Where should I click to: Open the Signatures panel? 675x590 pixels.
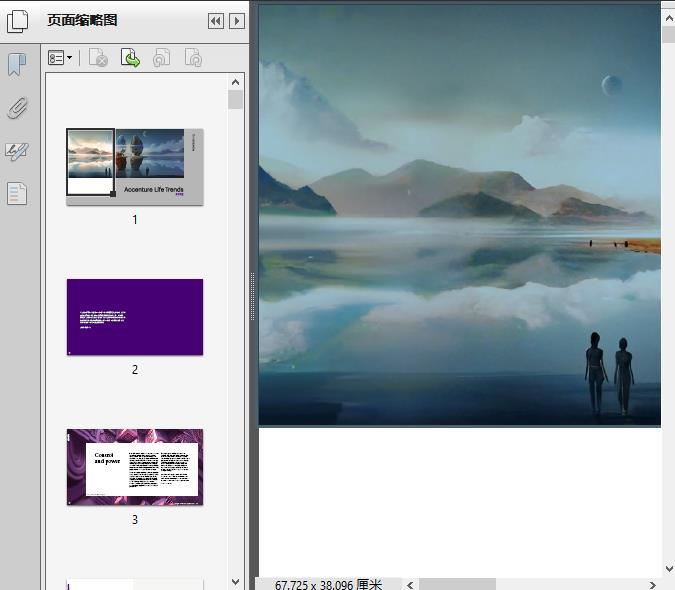pyautogui.click(x=17, y=151)
